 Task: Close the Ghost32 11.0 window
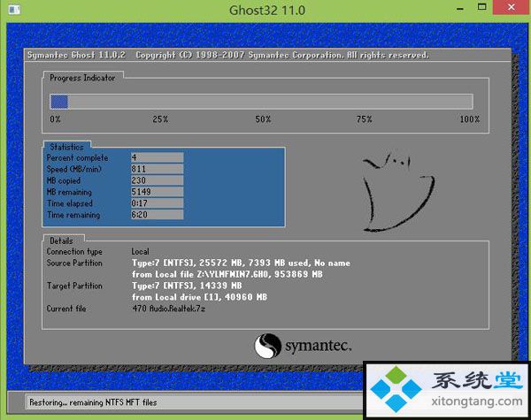[511, 7]
